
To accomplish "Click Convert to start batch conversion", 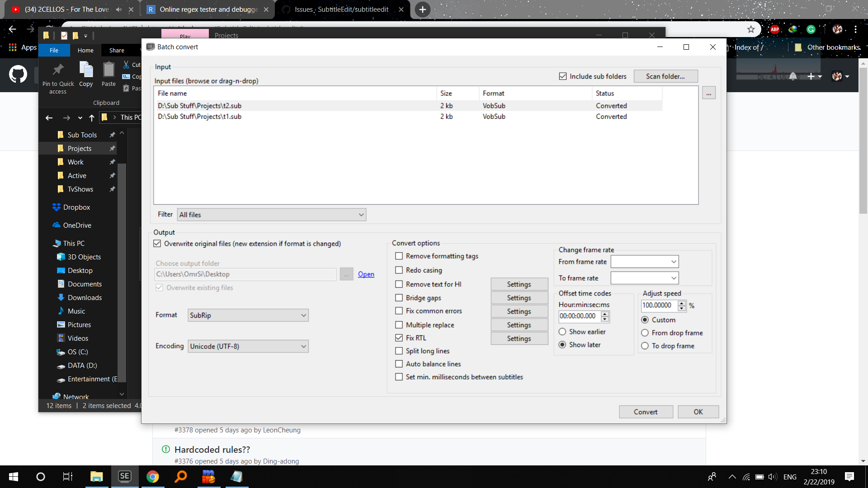I will pyautogui.click(x=646, y=412).
